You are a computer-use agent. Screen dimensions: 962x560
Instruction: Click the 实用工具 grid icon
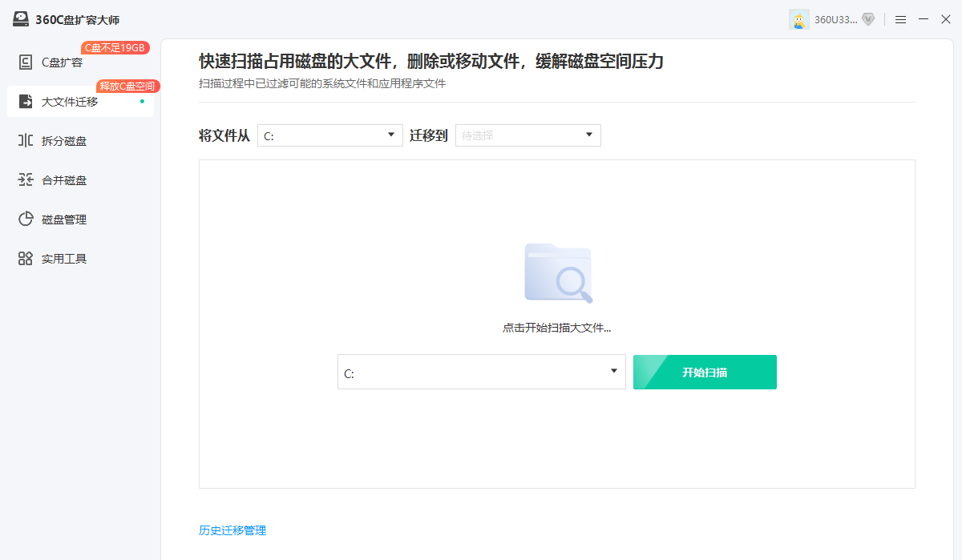pyautogui.click(x=26, y=259)
